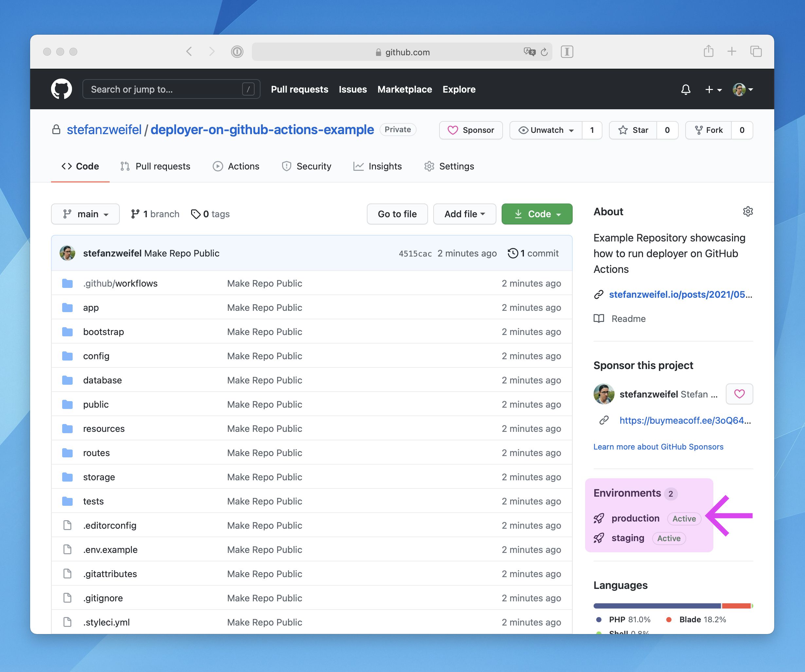Open the Marketplace menu
Viewport: 805px width, 672px height.
405,89
